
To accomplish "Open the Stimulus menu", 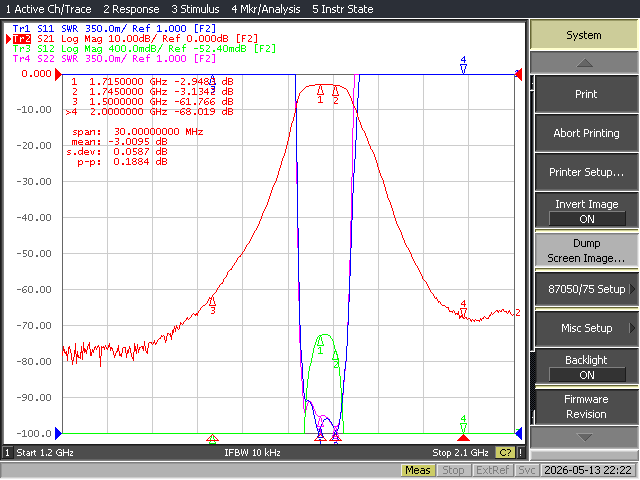I will coord(195,9).
